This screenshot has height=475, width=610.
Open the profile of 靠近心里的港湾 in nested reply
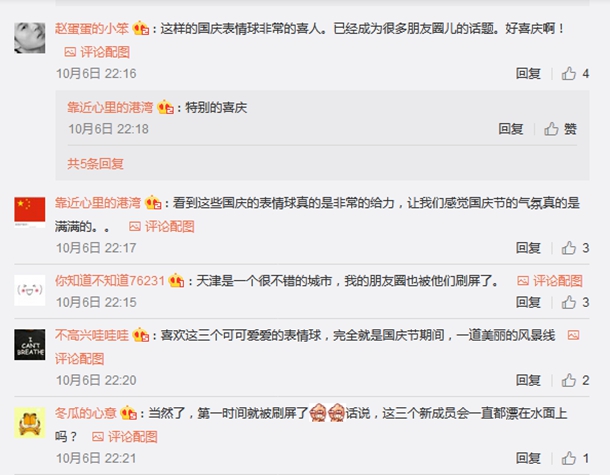point(110,107)
